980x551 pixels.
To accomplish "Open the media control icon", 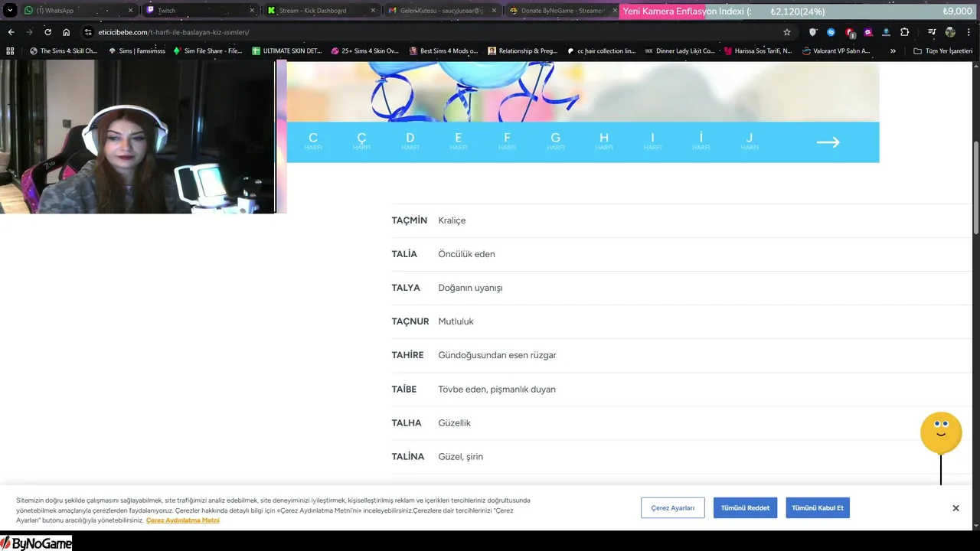I will tap(932, 32).
